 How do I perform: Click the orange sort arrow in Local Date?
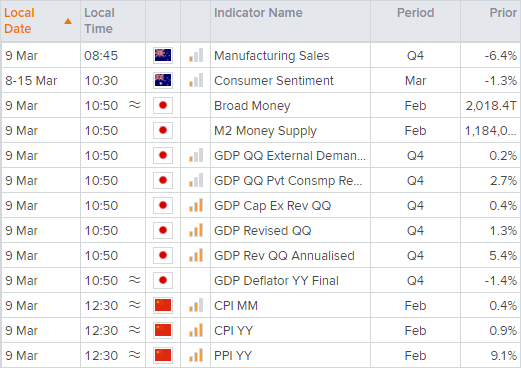click(x=68, y=21)
